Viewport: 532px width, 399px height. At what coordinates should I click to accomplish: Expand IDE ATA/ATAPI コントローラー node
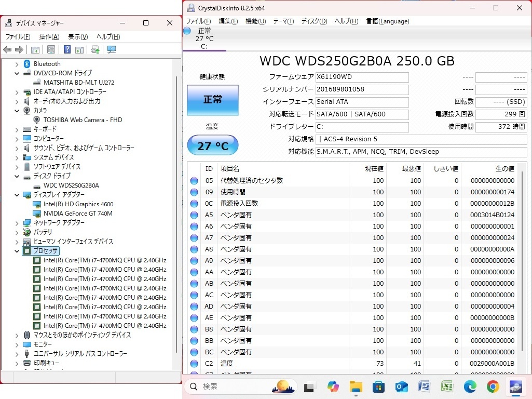[x=17, y=92]
